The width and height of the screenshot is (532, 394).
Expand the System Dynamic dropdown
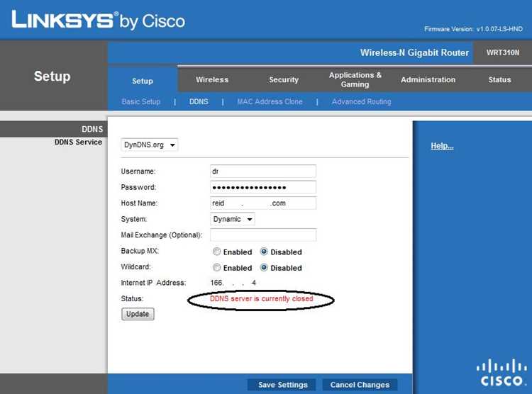(233, 219)
